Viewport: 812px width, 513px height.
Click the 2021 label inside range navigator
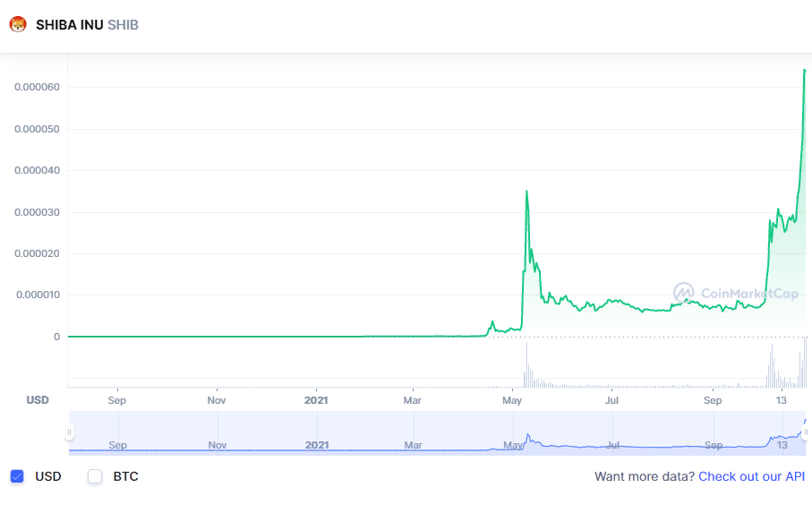[317, 445]
